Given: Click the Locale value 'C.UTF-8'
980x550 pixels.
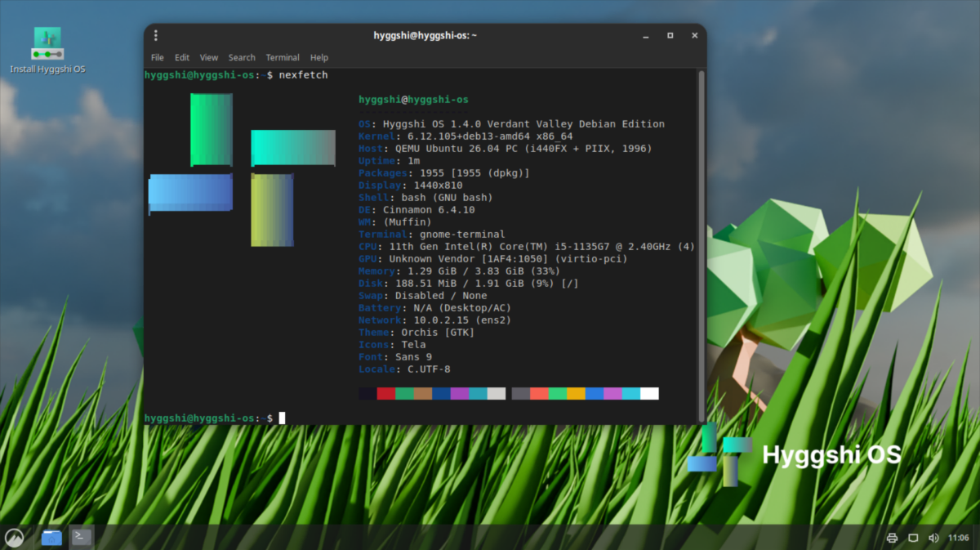Looking at the screenshot, I should (429, 369).
